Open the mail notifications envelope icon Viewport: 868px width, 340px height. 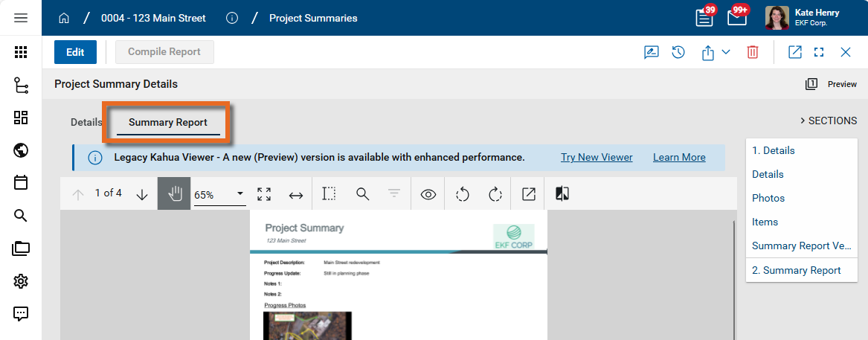(736, 18)
